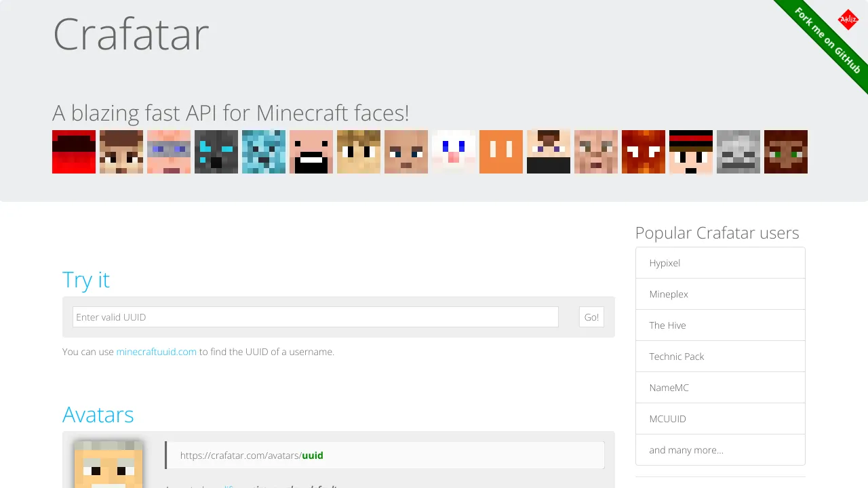The image size is (868, 488).
Task: Focus the Enter valid UUID field
Action: coord(315,317)
